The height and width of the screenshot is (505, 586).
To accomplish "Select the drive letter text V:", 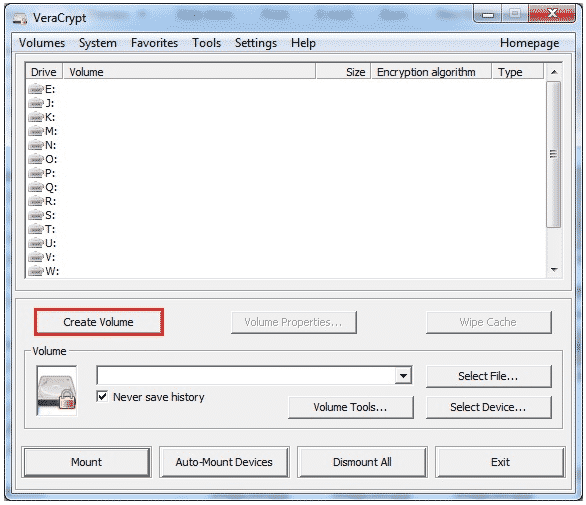I will click(x=50, y=257).
